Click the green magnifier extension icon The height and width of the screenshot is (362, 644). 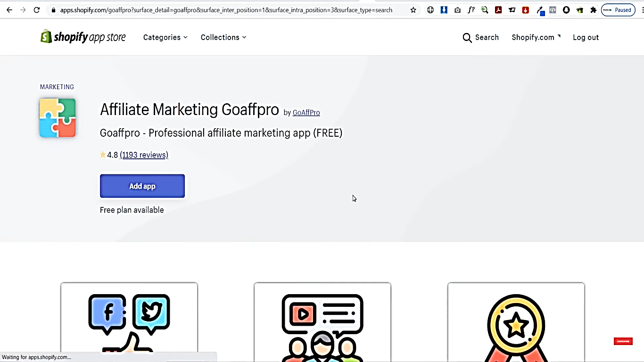[x=485, y=10]
